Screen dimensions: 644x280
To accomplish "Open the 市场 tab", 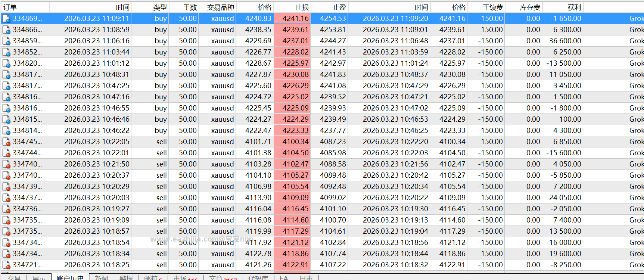I will tap(186, 277).
